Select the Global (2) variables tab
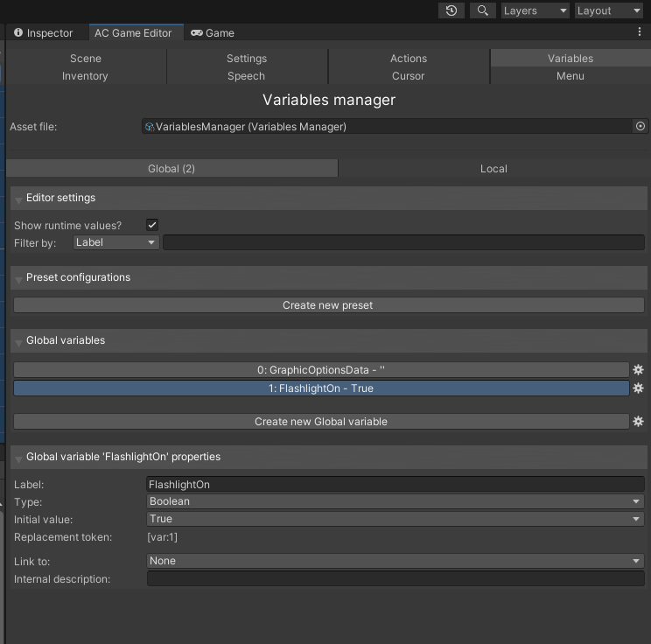Viewport: 651px width, 644px height. tap(171, 169)
